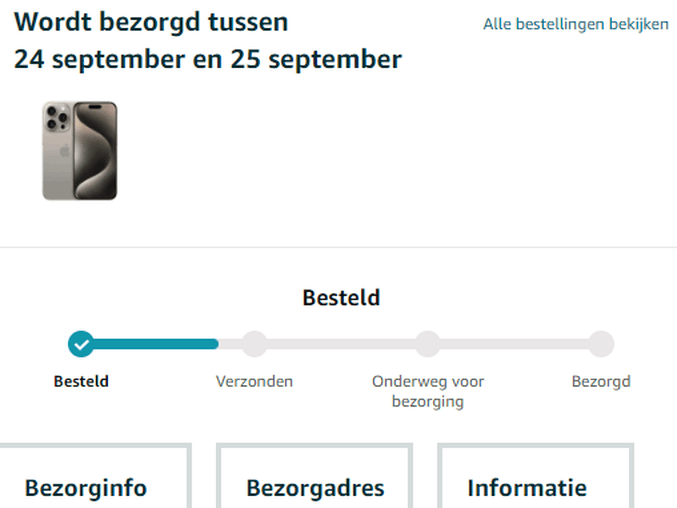Click the large Besteld status heading
This screenshot has height=508, width=677.
tap(341, 298)
